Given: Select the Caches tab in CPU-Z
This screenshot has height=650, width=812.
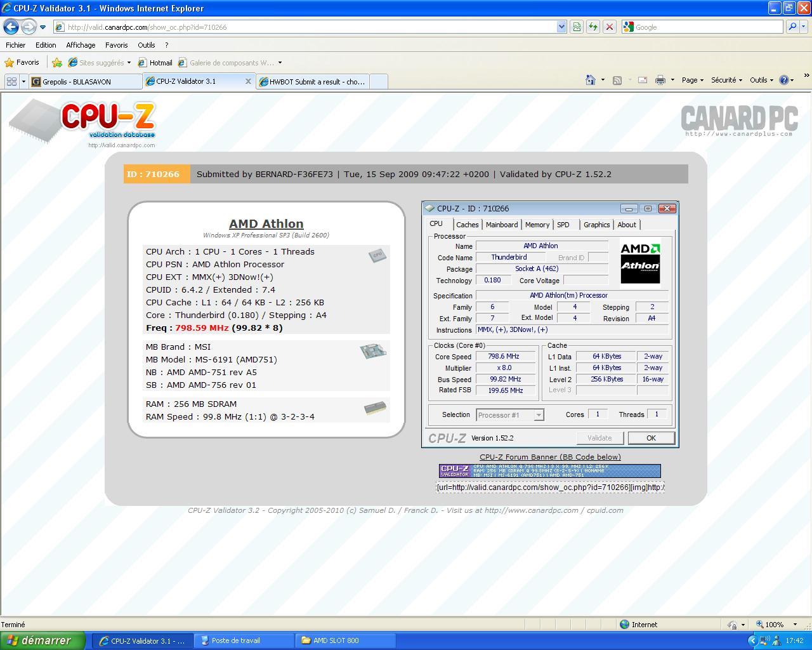Looking at the screenshot, I should pos(467,225).
